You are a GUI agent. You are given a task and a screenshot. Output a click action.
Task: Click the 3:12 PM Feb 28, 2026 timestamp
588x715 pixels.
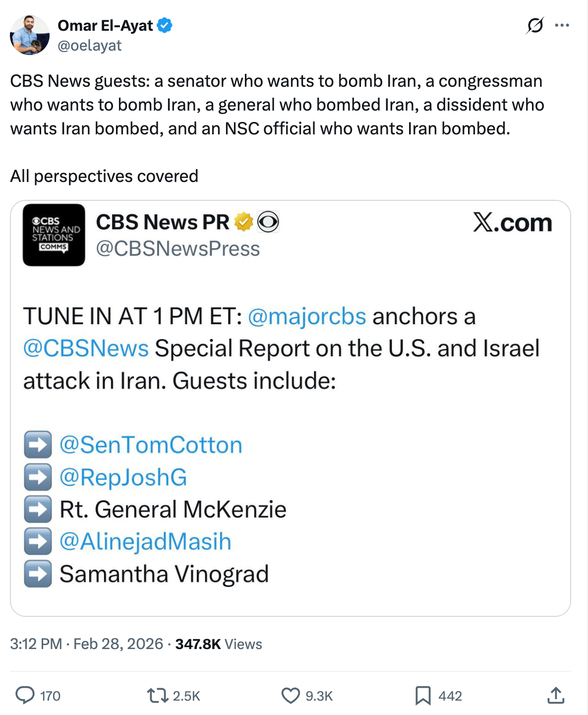(x=86, y=644)
